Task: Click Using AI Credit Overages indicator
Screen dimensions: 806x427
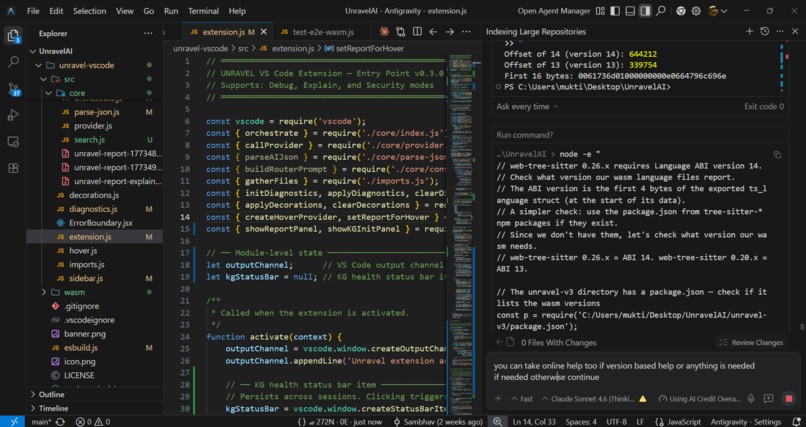Action: pyautogui.click(x=700, y=399)
